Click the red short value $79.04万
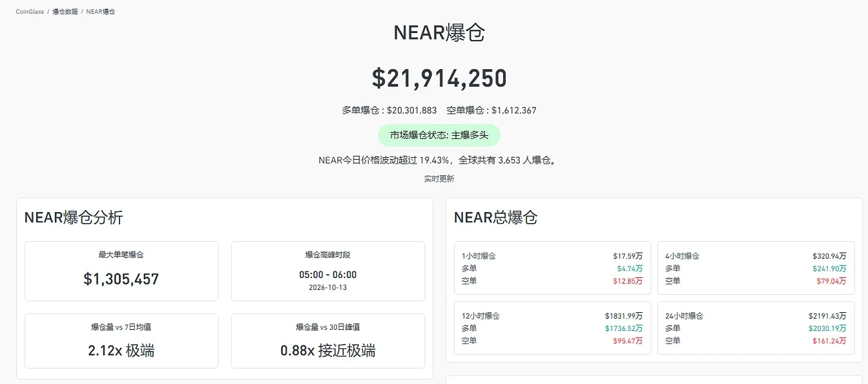The width and height of the screenshot is (868, 384). (831, 281)
